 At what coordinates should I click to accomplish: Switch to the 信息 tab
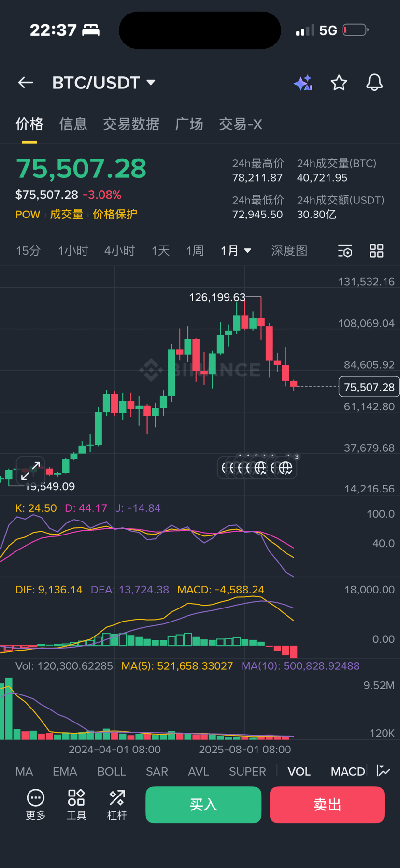coord(73,124)
